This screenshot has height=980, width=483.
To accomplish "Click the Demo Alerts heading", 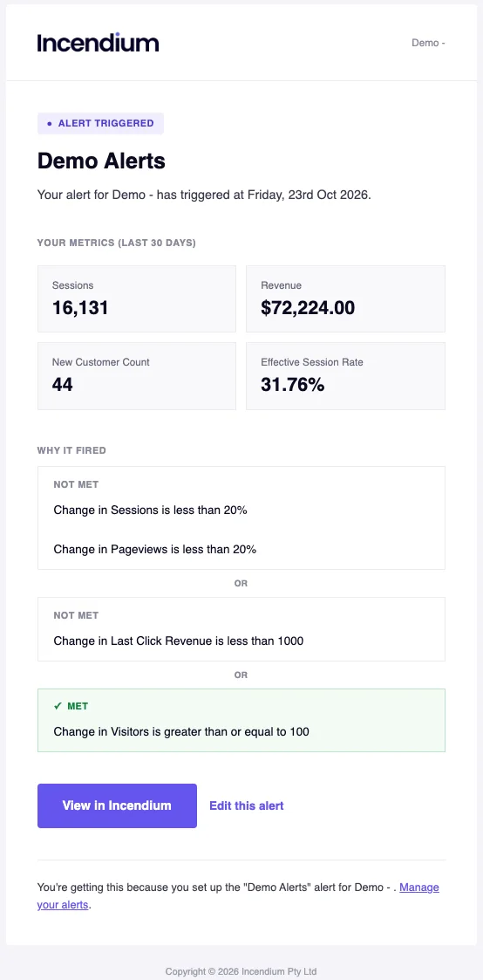I will tap(101, 161).
